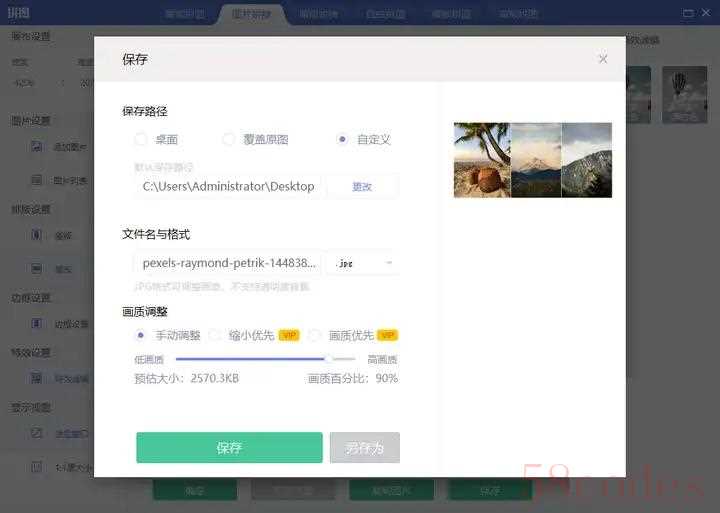
Task: Click 竖排 layout icon in main window sidebar
Action: (x=37, y=235)
